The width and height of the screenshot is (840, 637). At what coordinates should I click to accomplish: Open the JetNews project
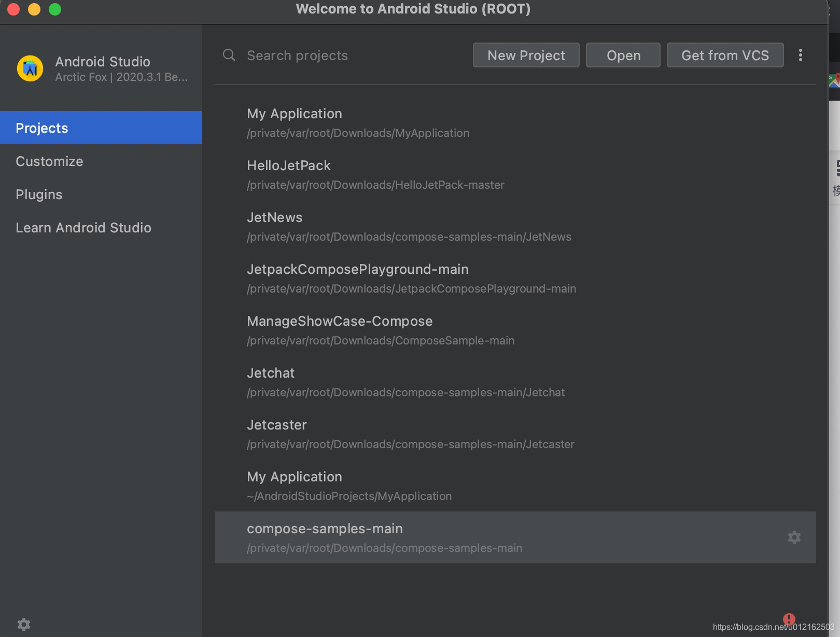click(x=515, y=226)
